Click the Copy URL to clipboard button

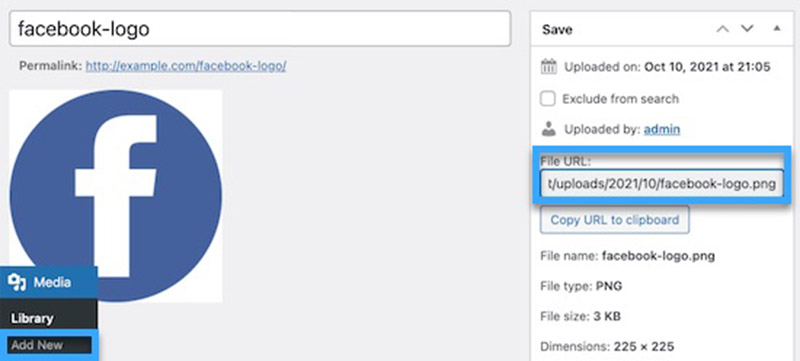point(615,220)
